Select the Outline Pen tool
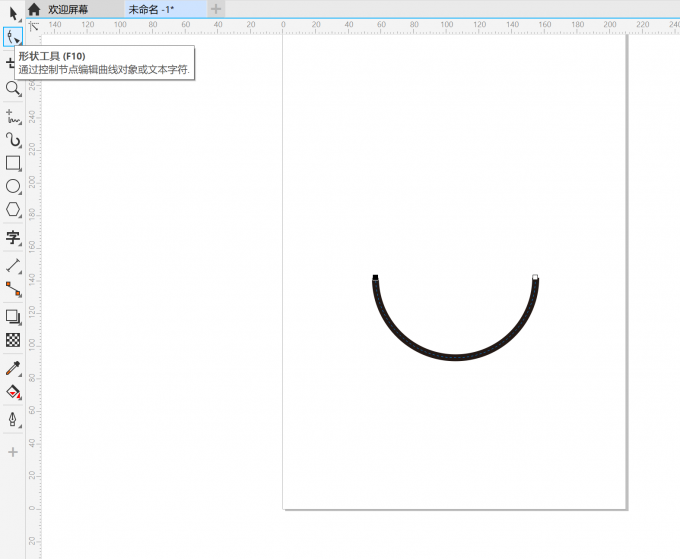The image size is (680, 559). 13,419
